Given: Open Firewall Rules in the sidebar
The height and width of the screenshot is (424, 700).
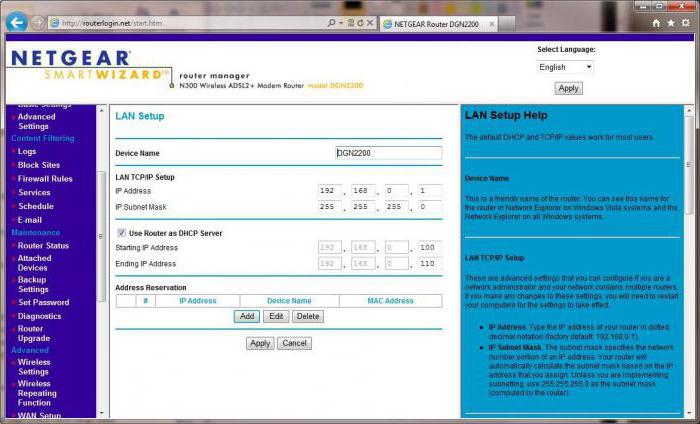Looking at the screenshot, I should [x=45, y=179].
